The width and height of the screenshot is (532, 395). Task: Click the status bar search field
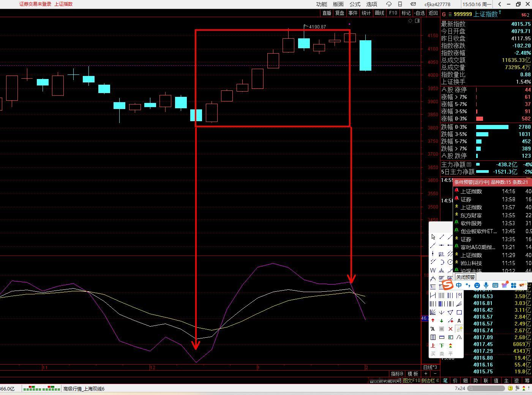coord(486,388)
